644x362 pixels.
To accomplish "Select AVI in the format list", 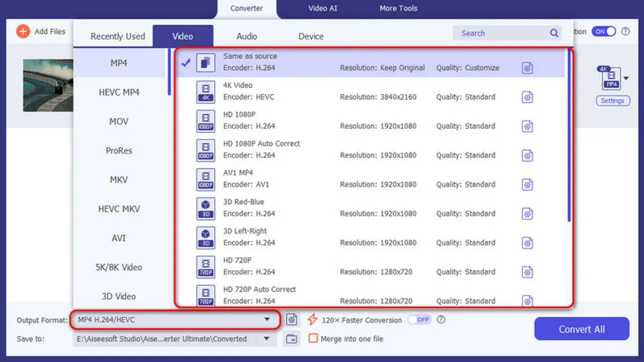I will click(x=119, y=238).
